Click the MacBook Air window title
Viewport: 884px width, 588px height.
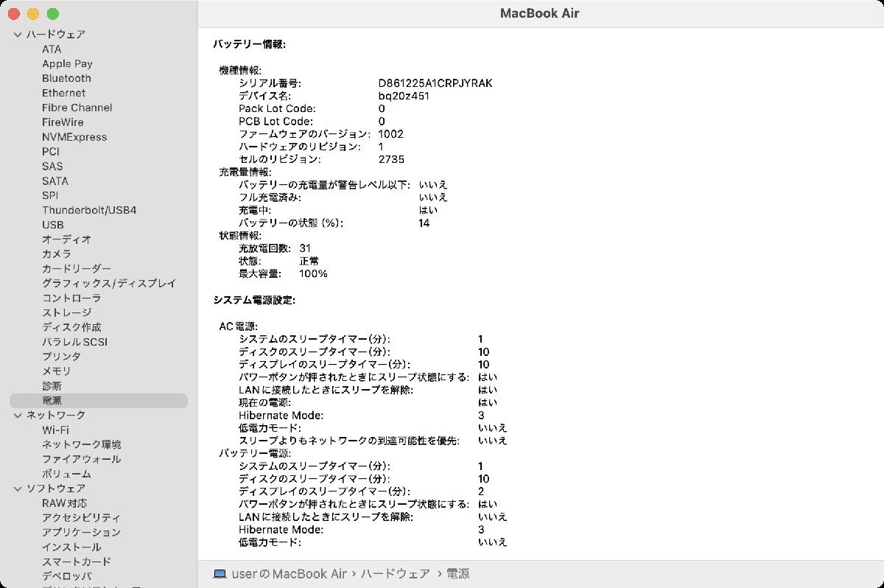(540, 13)
